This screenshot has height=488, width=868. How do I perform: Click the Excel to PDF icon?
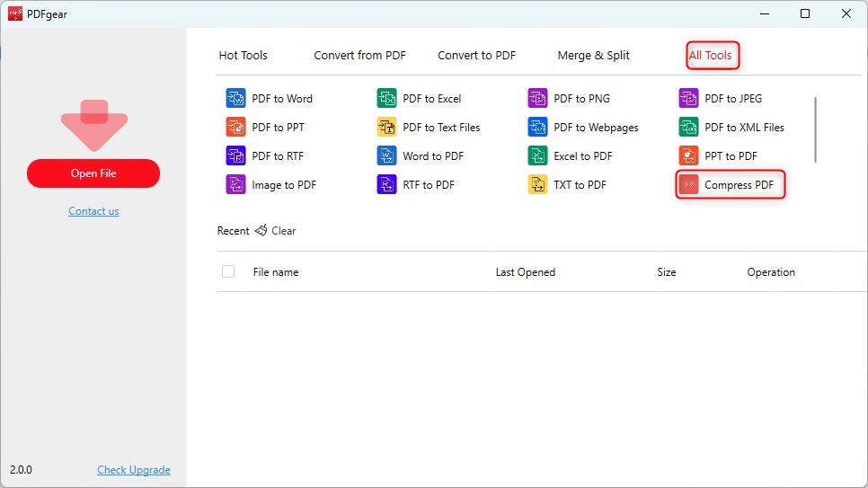pos(537,156)
